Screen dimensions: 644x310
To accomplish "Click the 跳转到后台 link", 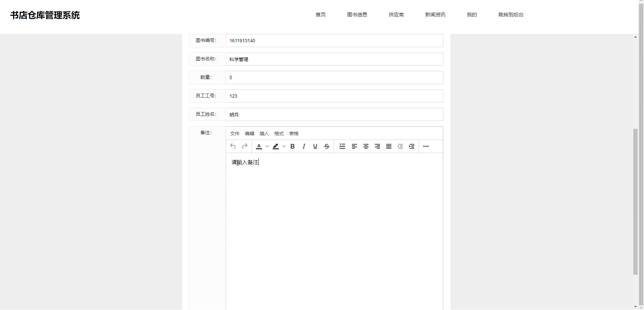I will coord(511,15).
